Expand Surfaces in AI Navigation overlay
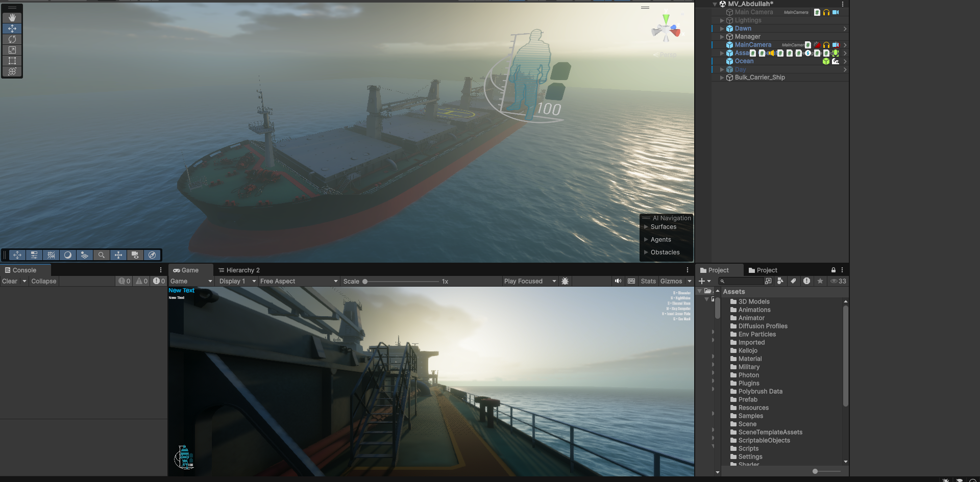 point(646,227)
